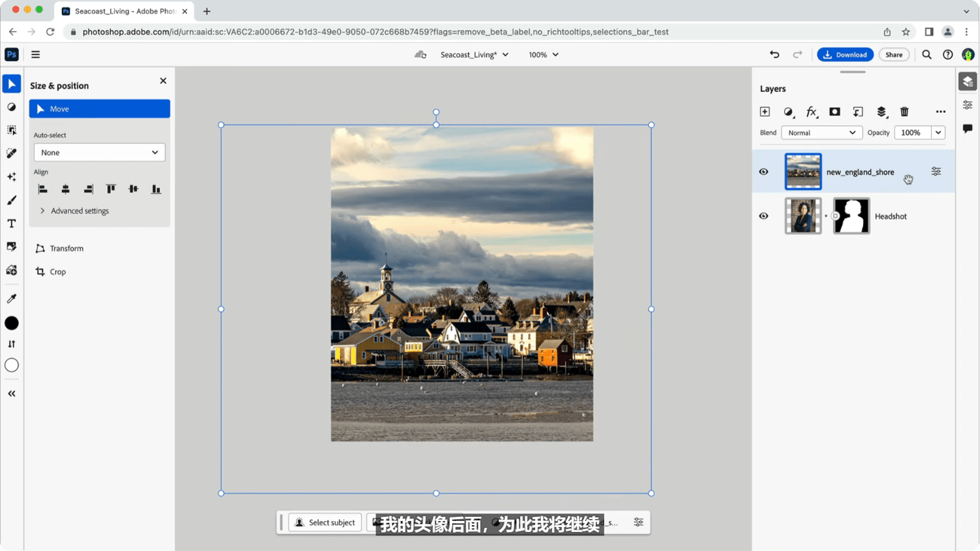The width and height of the screenshot is (980, 551).
Task: Open more layer options with the ellipsis
Action: coord(941,111)
